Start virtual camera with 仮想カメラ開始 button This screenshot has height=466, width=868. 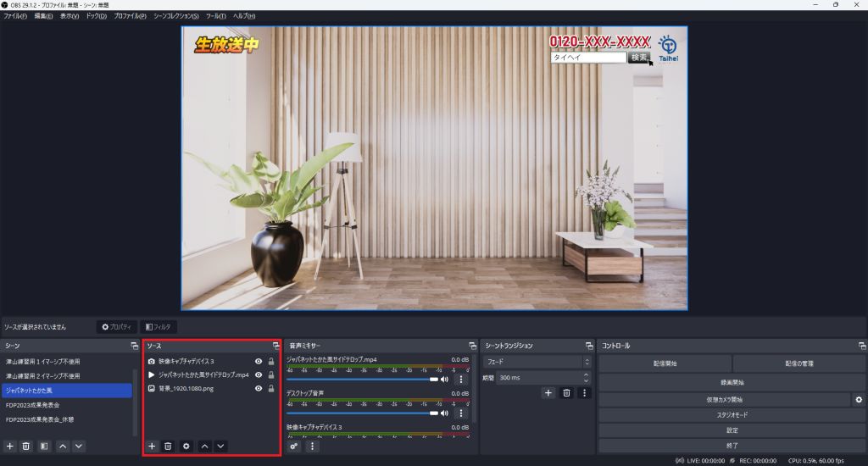point(725,400)
